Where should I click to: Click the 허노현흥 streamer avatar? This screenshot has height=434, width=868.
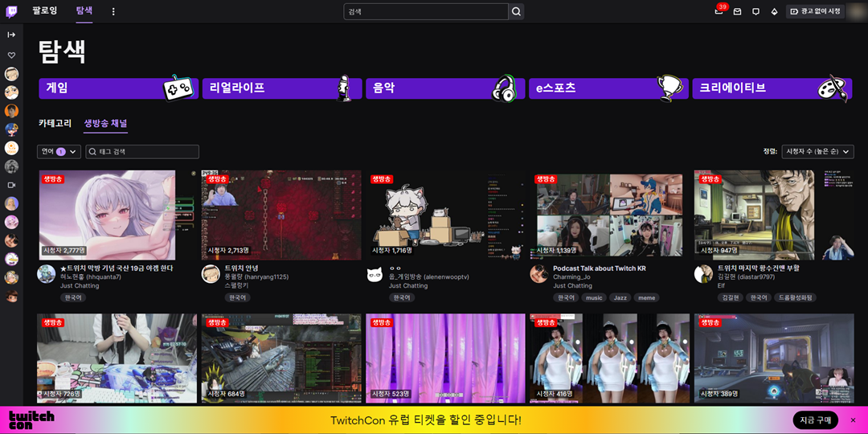[46, 274]
